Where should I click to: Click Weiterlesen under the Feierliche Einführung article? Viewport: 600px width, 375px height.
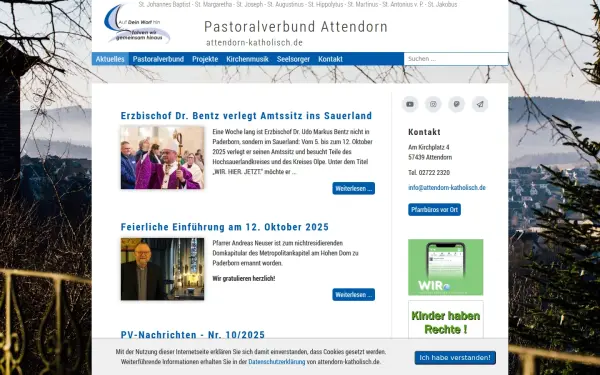tap(354, 295)
